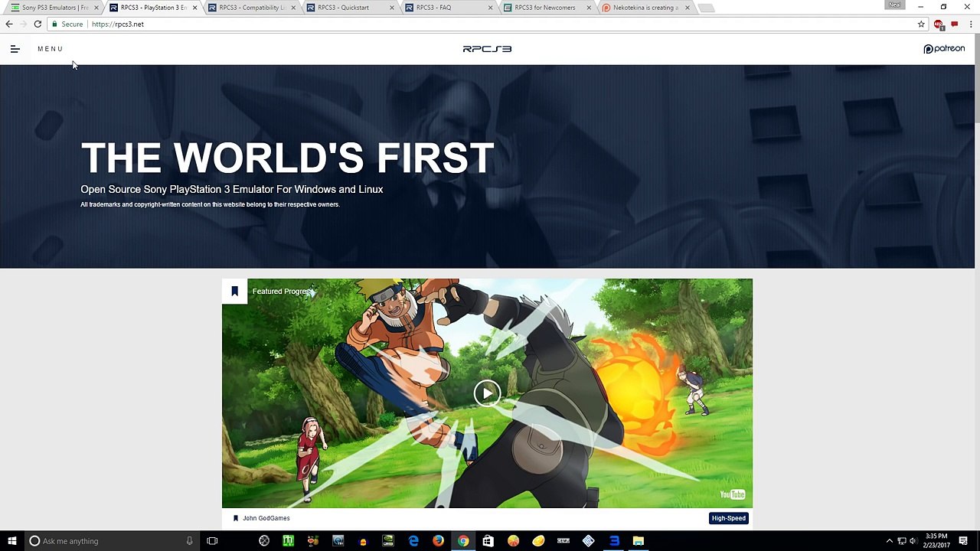Image resolution: width=980 pixels, height=551 pixels.
Task: Click the MENU label in the header
Action: (x=51, y=49)
